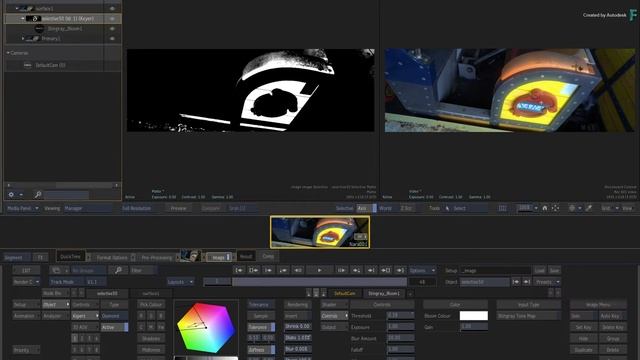Switch to the FX tab

pos(40,257)
